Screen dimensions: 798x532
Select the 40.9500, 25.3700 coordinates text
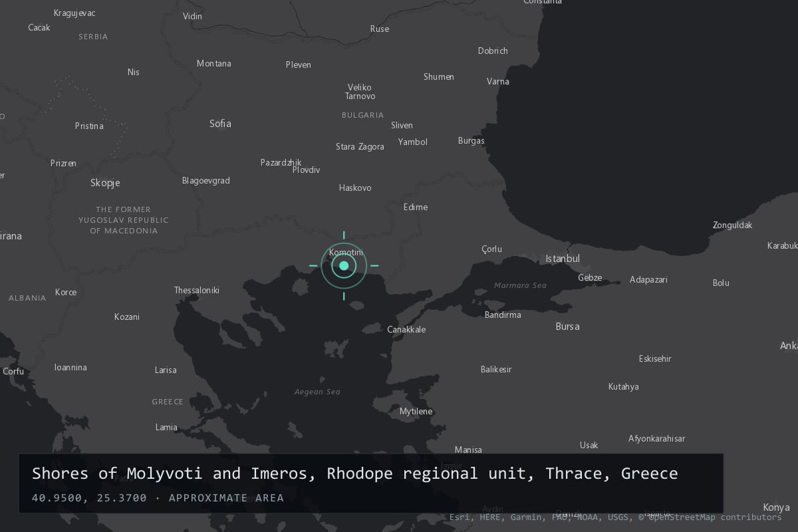coord(89,498)
